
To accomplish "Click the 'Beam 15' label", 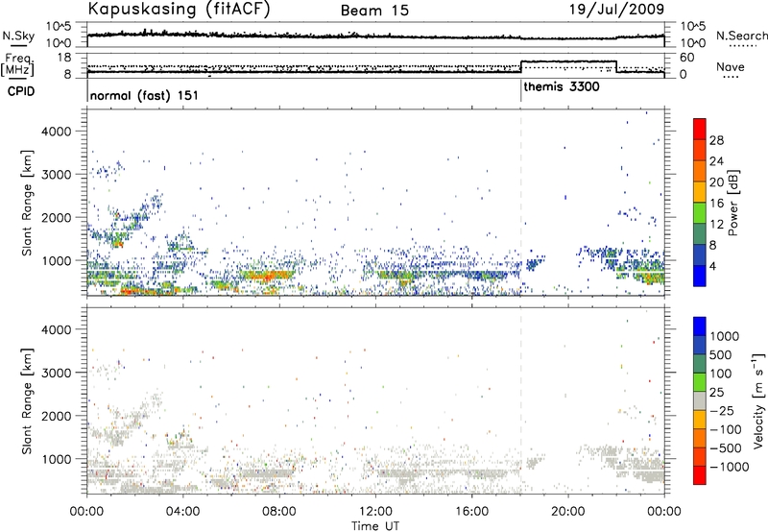I will point(374,11).
